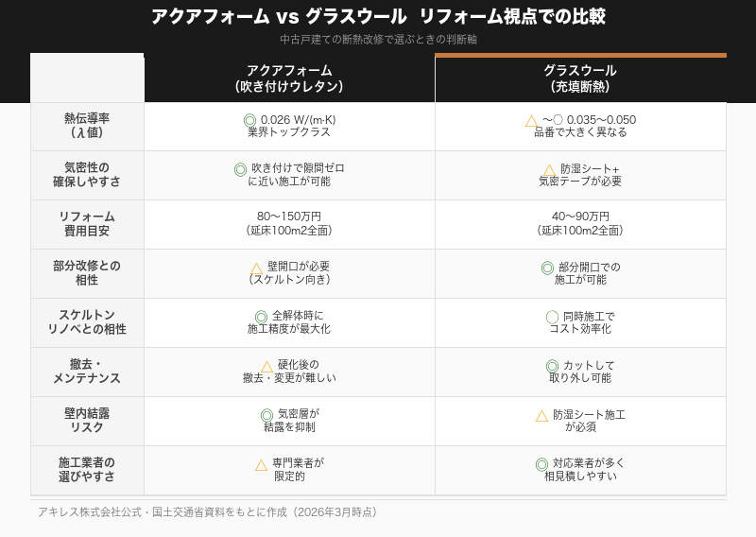The width and height of the screenshot is (756, 537).
Task: Click the triangle icon next to 壁開口が必要
Action: (256, 268)
